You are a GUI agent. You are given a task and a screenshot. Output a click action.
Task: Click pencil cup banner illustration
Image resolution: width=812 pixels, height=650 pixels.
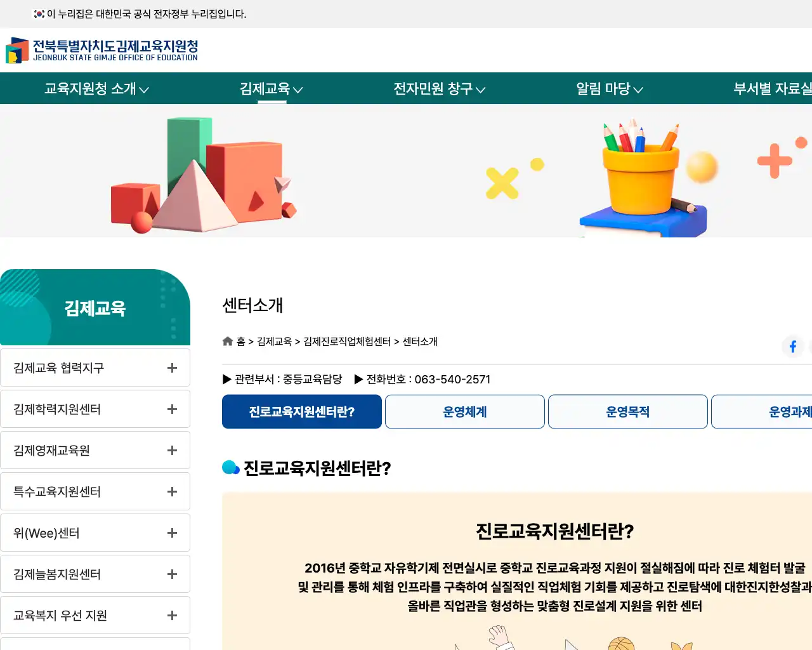click(644, 178)
